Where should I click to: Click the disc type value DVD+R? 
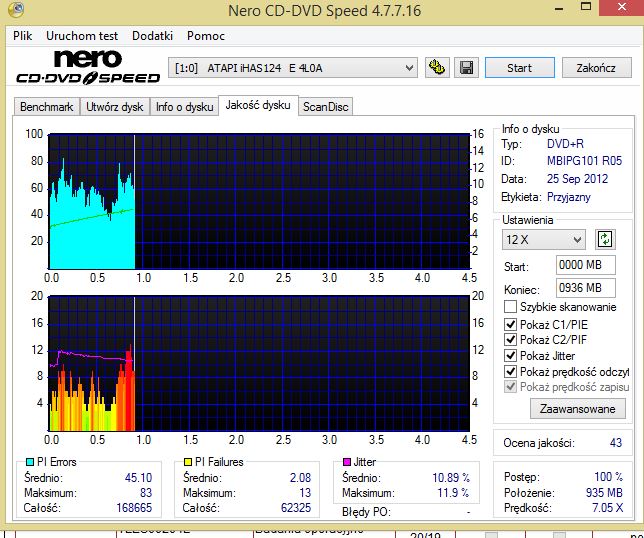(x=565, y=144)
